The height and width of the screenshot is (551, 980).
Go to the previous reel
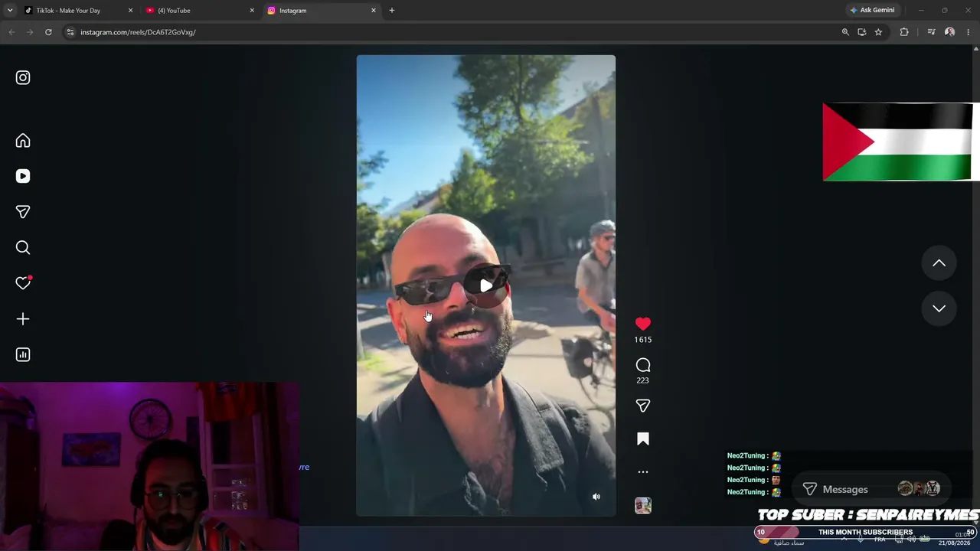click(x=939, y=263)
